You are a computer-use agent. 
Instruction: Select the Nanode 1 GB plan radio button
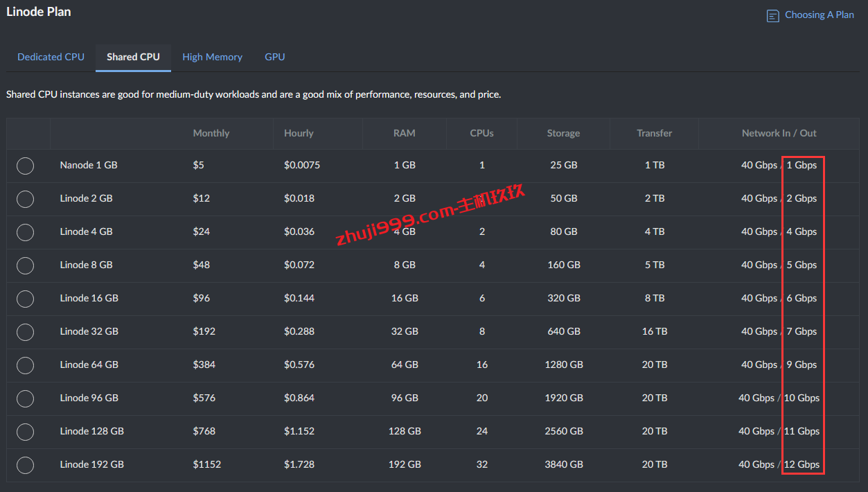pyautogui.click(x=25, y=166)
